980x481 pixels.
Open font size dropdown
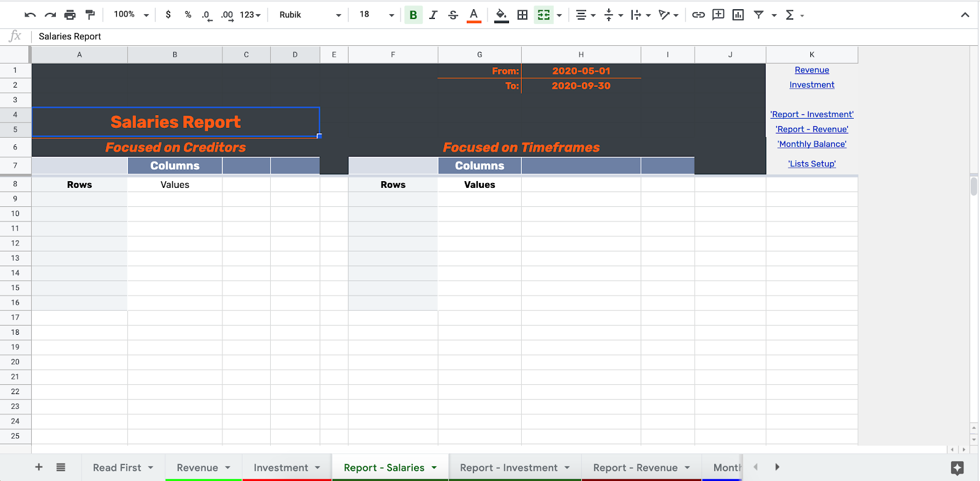coord(376,15)
